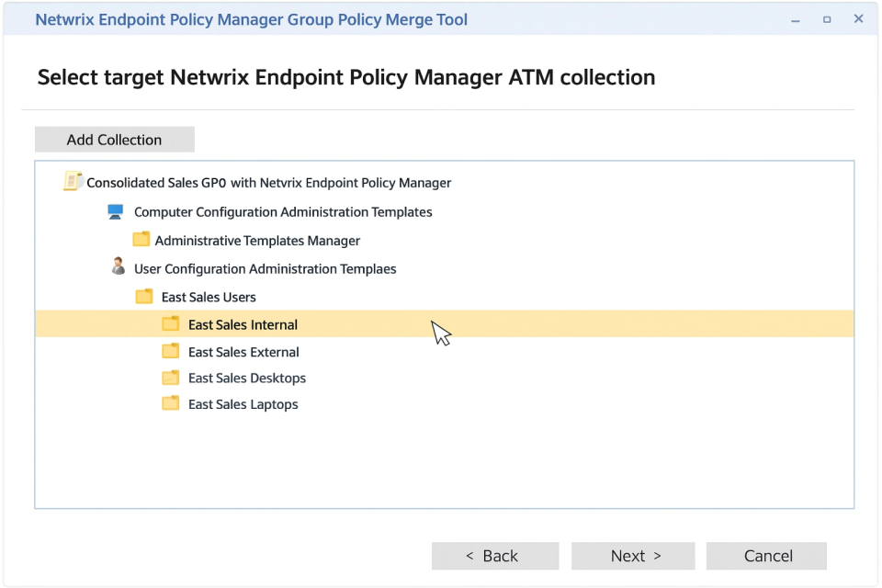Click the East Sales Users folder icon
The image size is (882, 588).
coord(144,296)
